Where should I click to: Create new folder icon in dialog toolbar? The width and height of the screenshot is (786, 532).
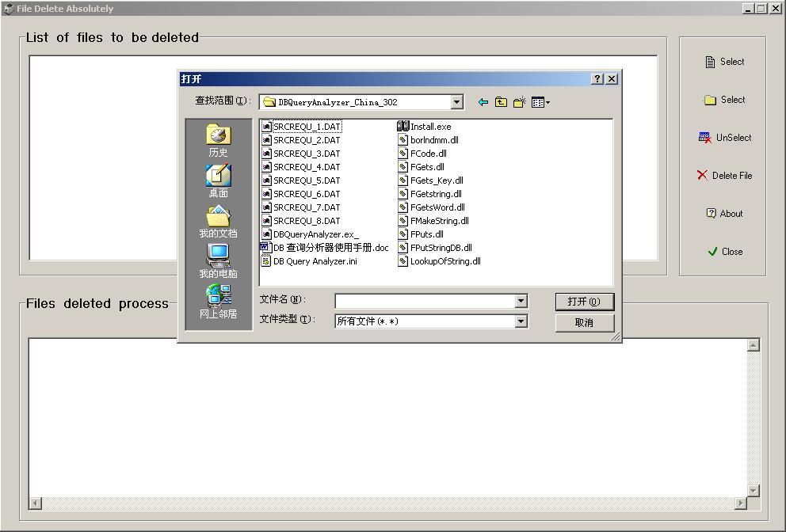(x=519, y=102)
